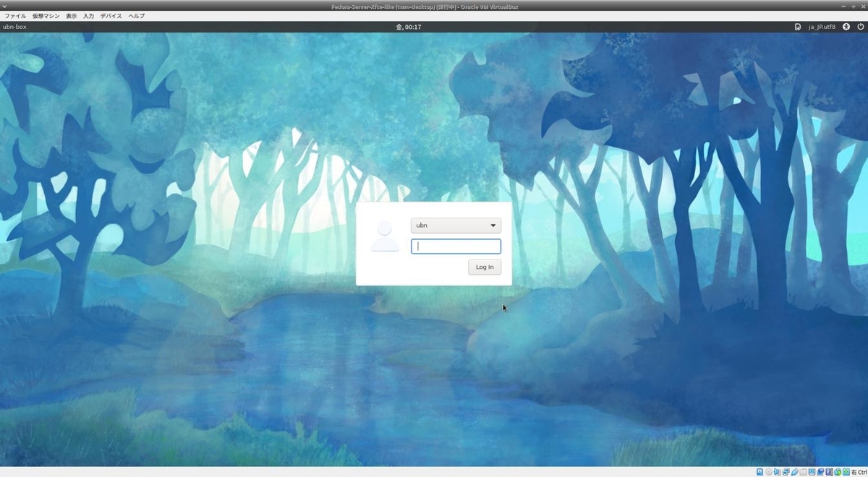This screenshot has height=477, width=868.
Task: Open the ja_JP.utf8 language selector
Action: pyautogui.click(x=822, y=27)
